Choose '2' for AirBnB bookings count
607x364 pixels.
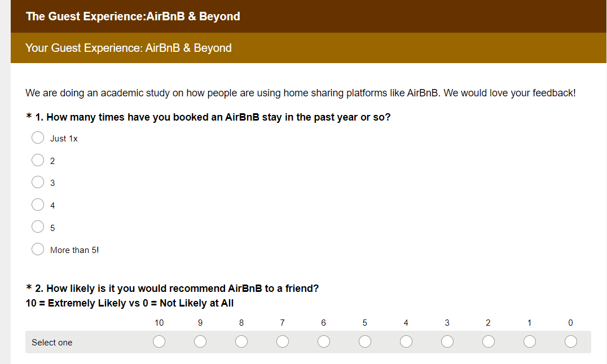point(38,161)
